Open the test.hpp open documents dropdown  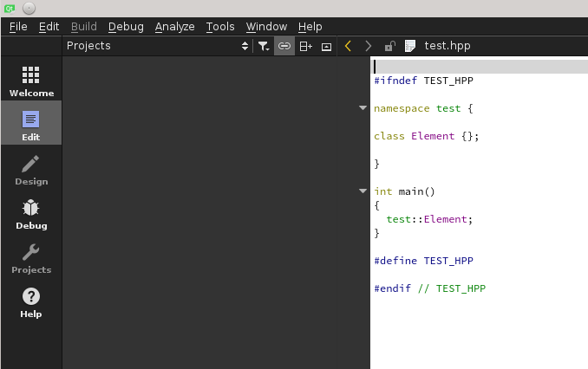click(447, 46)
